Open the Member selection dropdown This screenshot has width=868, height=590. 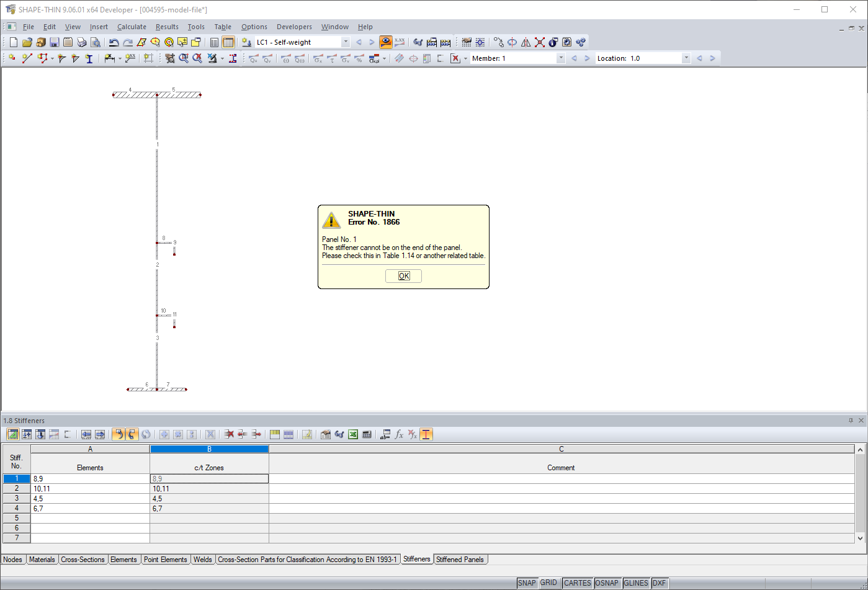560,58
